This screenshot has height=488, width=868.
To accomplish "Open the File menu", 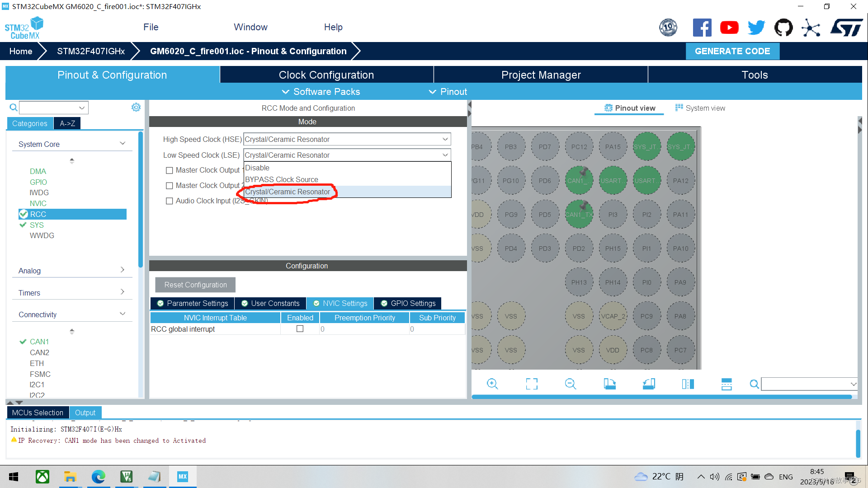I will click(x=151, y=27).
